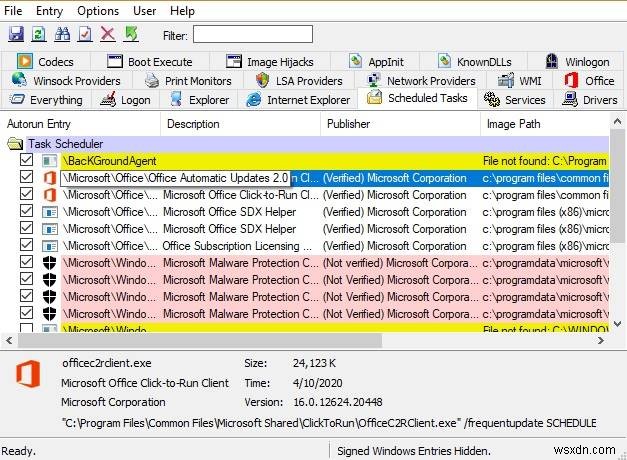Switch to Image Hijacks tab
The image size is (627, 460).
click(x=270, y=62)
